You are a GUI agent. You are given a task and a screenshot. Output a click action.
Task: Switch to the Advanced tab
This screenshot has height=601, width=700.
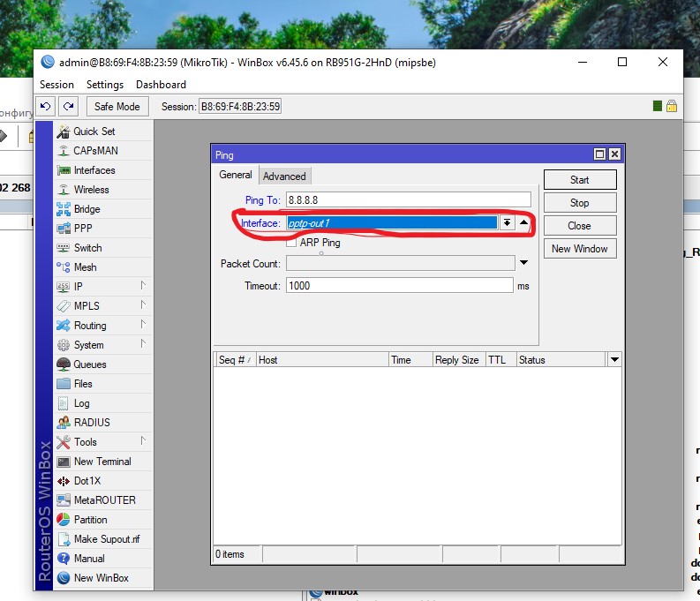click(284, 177)
